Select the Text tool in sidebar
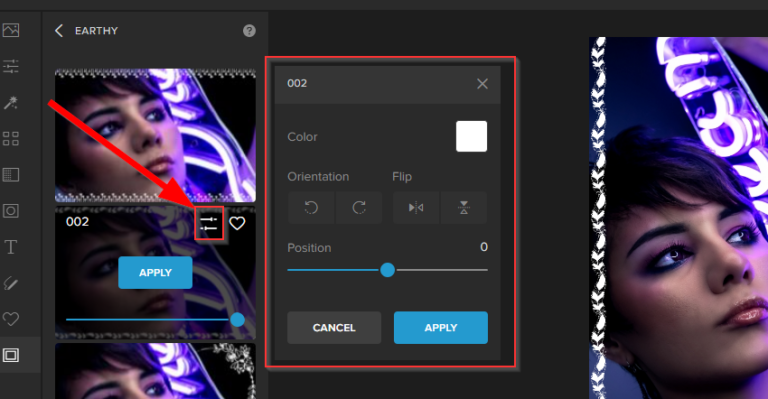Viewport: 768px width, 399px height. [x=11, y=247]
